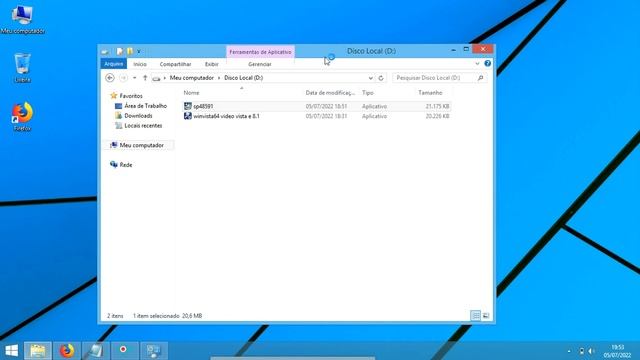Launch Firefox from desktop shortcut

point(22,116)
